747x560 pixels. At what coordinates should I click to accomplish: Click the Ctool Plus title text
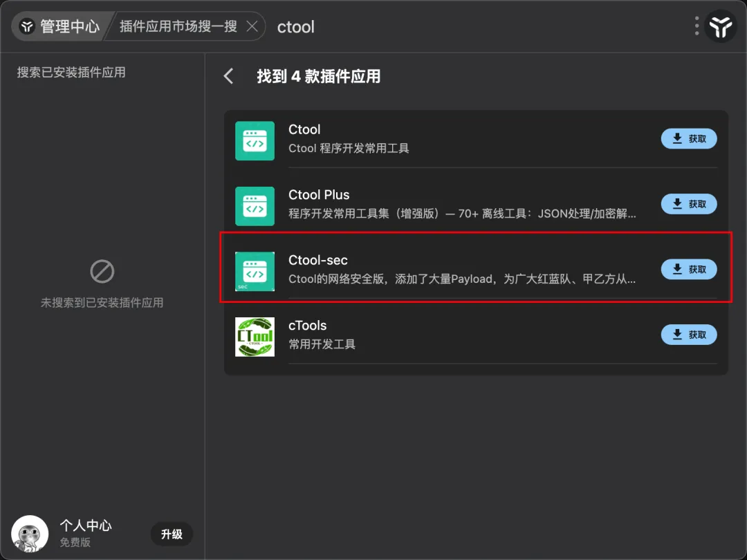click(319, 195)
